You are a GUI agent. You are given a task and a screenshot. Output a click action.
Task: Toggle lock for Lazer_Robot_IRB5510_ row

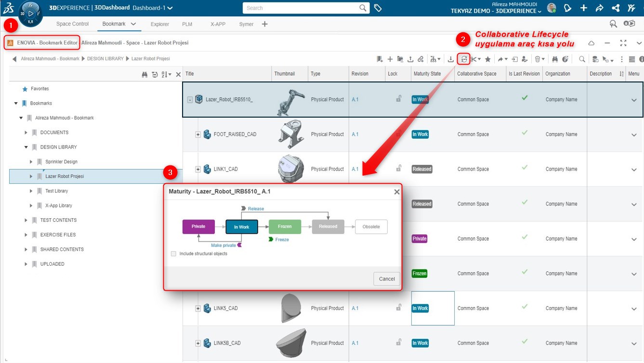(399, 99)
